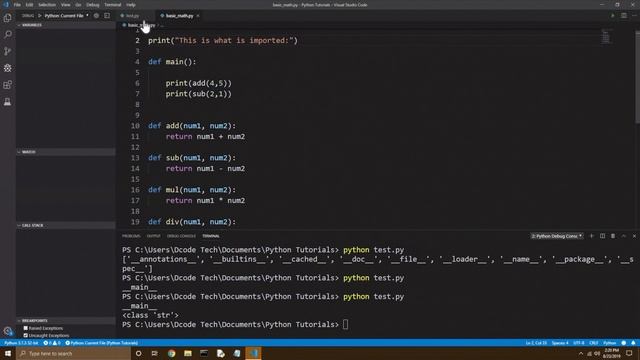The width and height of the screenshot is (640, 360).
Task: Collapse the Variables section
Action: [x=66, y=25]
